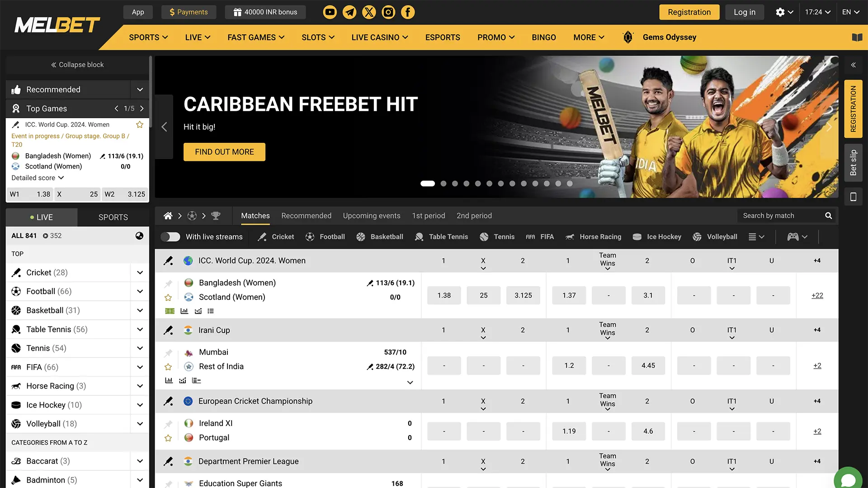
Task: Open statistics bar-chart icon for Mumbai match
Action: click(169, 380)
